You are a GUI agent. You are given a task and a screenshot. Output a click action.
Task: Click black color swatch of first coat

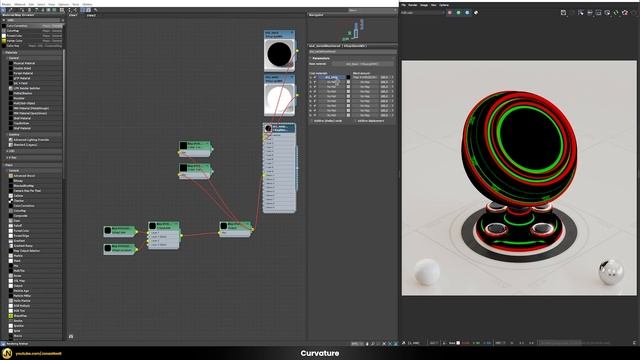click(348, 77)
